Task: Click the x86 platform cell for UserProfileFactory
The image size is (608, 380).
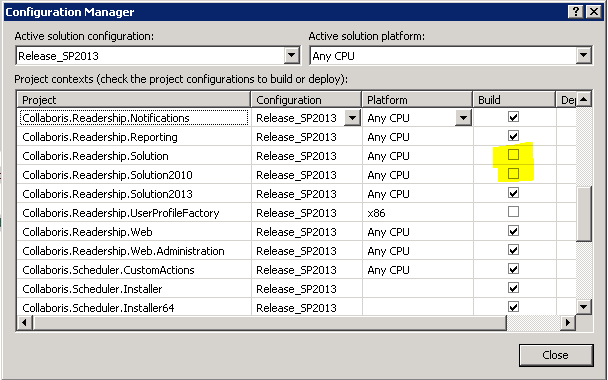Action: click(x=418, y=213)
